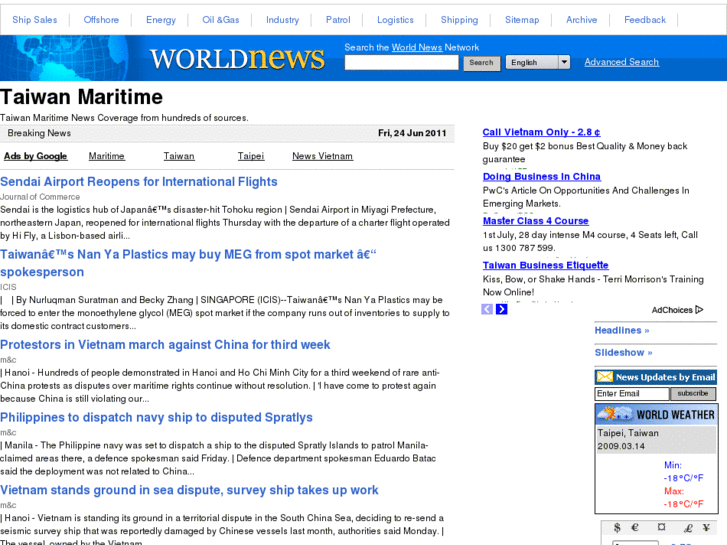Open Vietnam stands ground headline

tap(189, 490)
